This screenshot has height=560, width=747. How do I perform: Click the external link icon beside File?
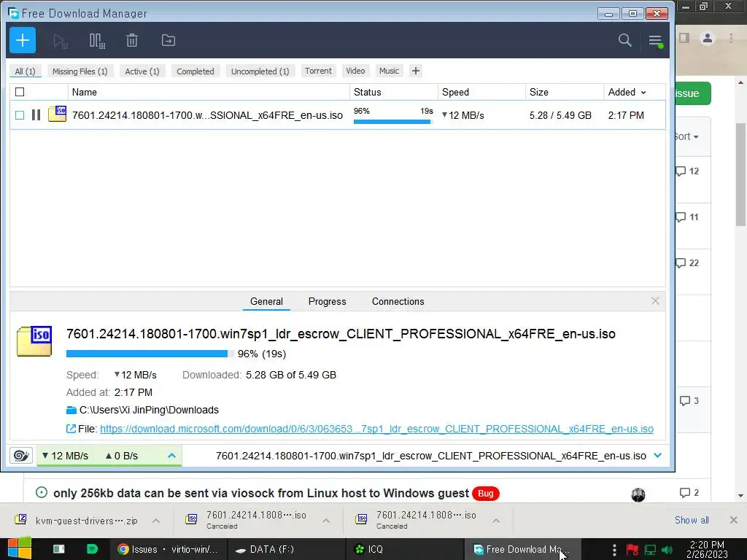[71, 429]
